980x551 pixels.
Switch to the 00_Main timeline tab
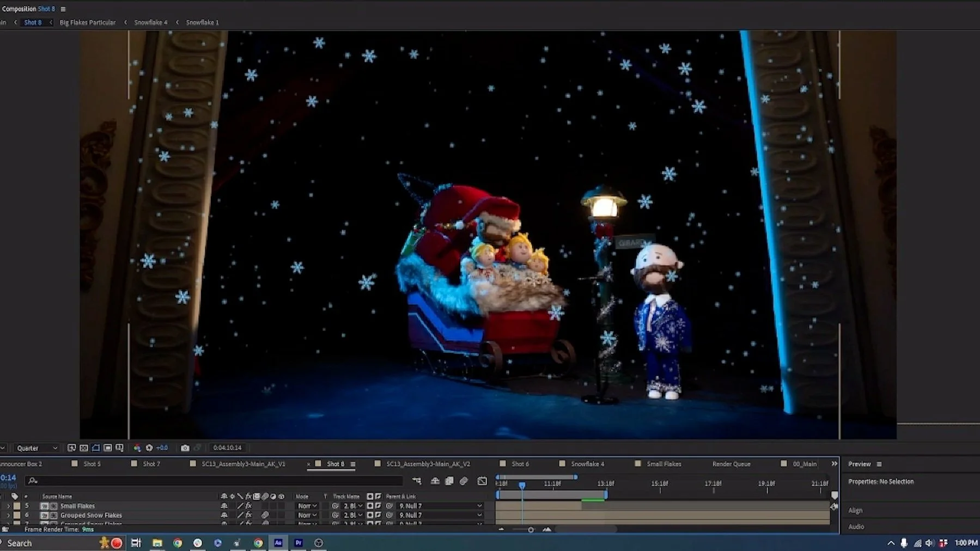point(805,464)
